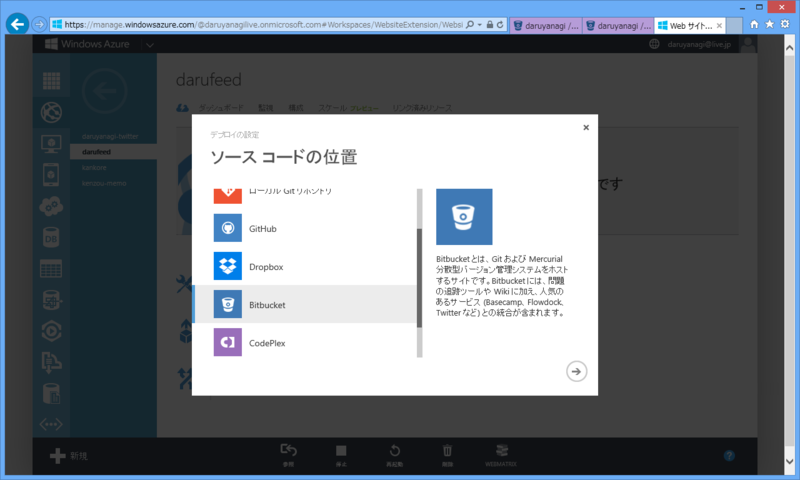The width and height of the screenshot is (800, 480).
Task: Click the page scrollbar up arrow
Action: click(789, 48)
